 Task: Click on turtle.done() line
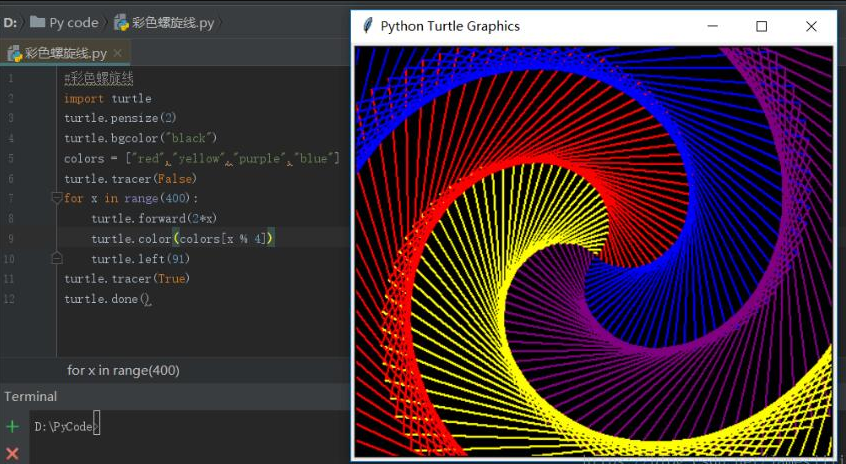(x=108, y=299)
